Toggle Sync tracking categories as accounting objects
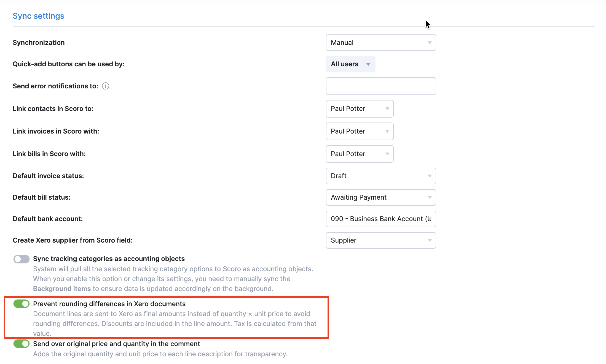 point(22,259)
